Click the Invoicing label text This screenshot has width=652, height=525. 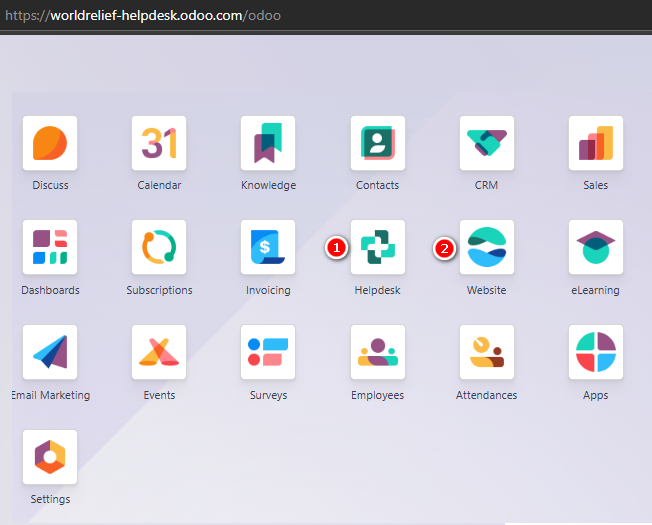click(x=268, y=290)
